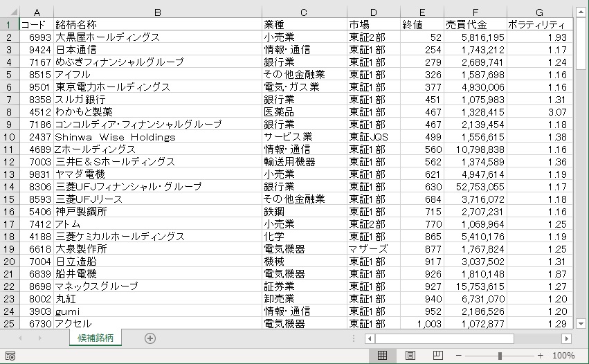Click volatility cell 3.07
Screen dimensions: 589x364
[540, 112]
